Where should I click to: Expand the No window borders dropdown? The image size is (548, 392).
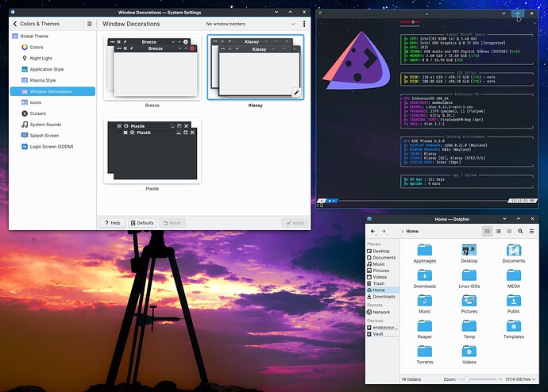250,24
